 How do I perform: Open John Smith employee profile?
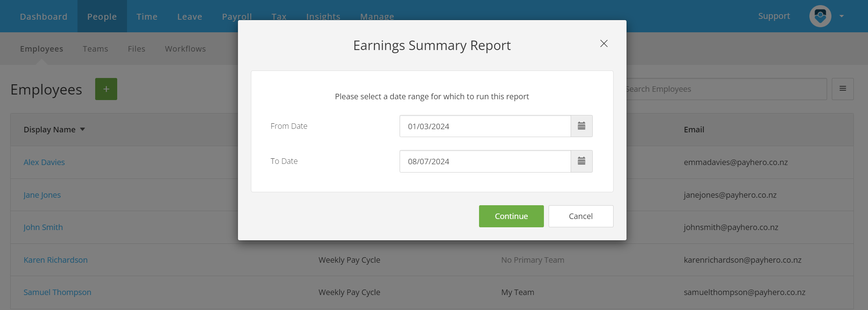[x=43, y=227]
